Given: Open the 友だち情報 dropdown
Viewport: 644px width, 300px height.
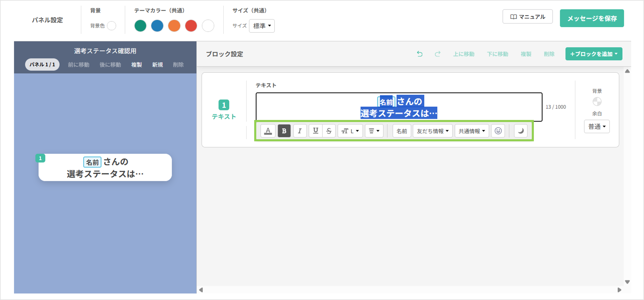Looking at the screenshot, I should point(432,130).
